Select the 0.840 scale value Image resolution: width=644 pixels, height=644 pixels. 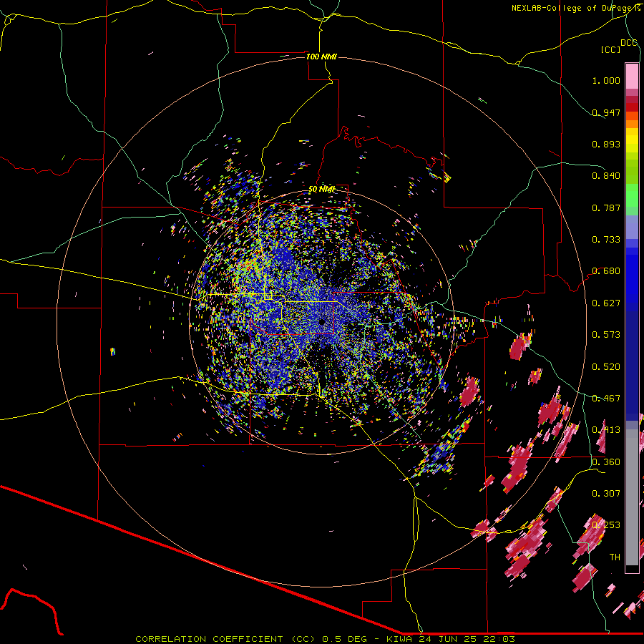coord(606,176)
